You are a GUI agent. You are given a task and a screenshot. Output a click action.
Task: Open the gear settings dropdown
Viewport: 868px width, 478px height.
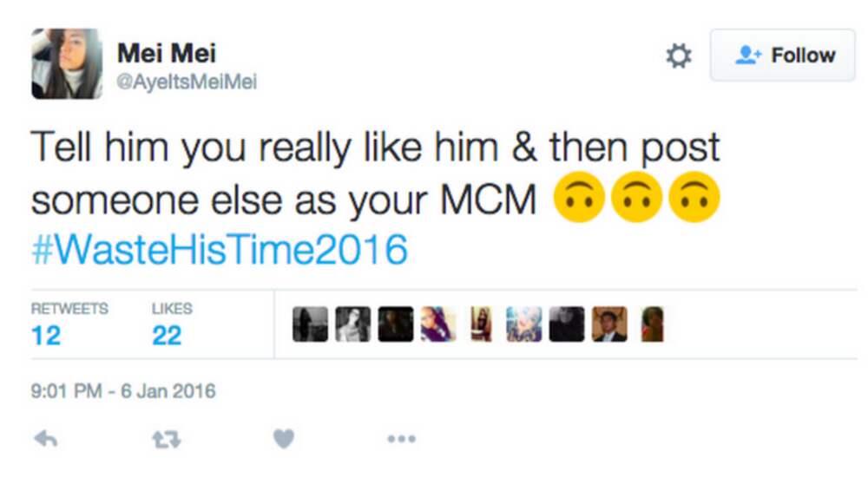coord(678,56)
